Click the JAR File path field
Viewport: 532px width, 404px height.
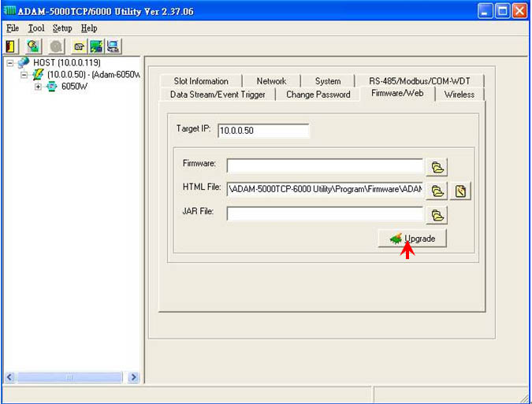325,213
